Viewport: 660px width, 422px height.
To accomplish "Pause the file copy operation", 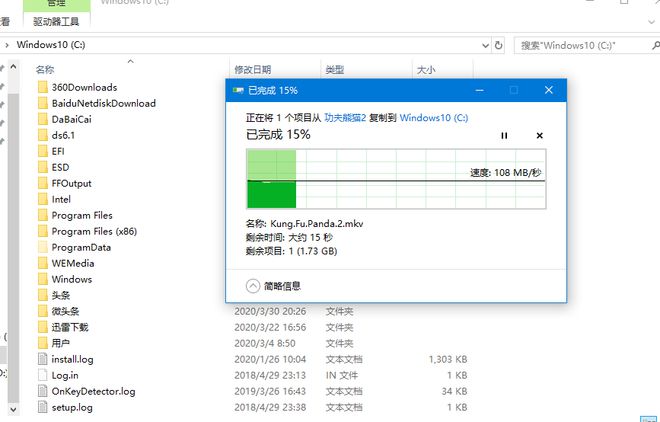I will click(x=504, y=135).
